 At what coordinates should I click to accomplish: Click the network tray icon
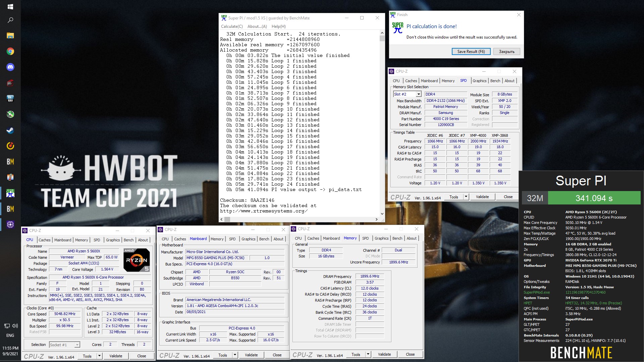click(x=7, y=326)
